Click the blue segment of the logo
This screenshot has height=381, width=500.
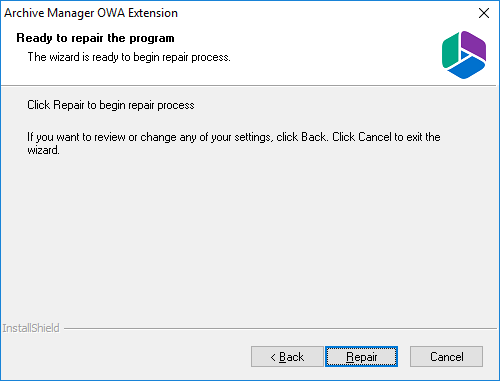click(x=466, y=68)
